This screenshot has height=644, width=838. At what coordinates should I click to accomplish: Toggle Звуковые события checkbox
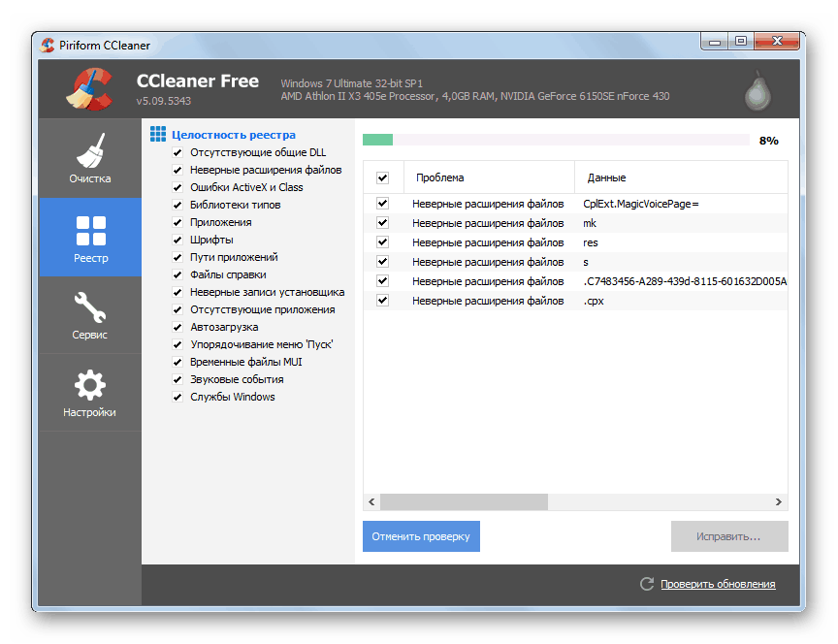point(177,379)
